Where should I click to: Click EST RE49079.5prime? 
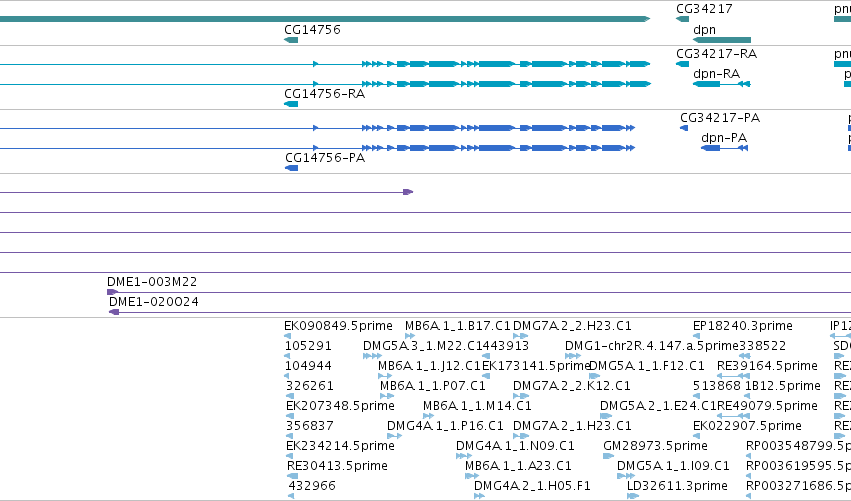(x=767, y=406)
